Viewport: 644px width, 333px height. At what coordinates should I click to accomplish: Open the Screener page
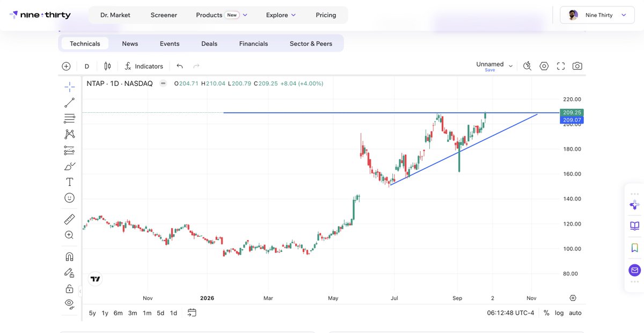[x=164, y=15]
